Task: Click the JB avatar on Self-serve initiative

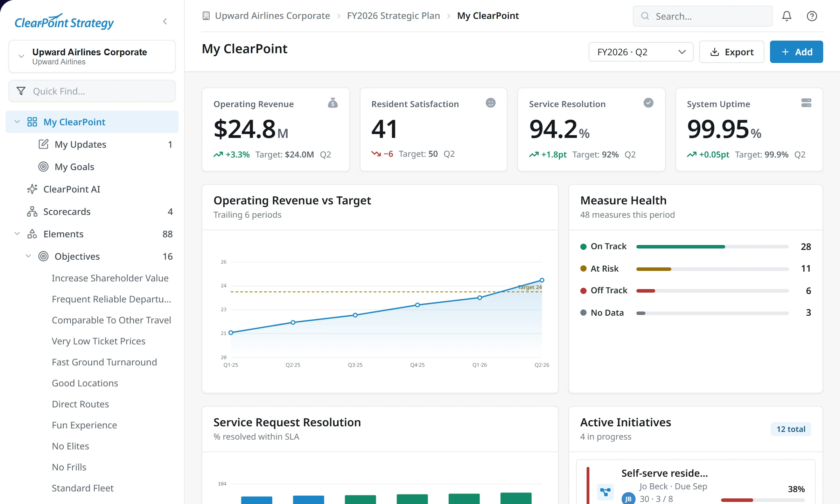Action: (628, 498)
